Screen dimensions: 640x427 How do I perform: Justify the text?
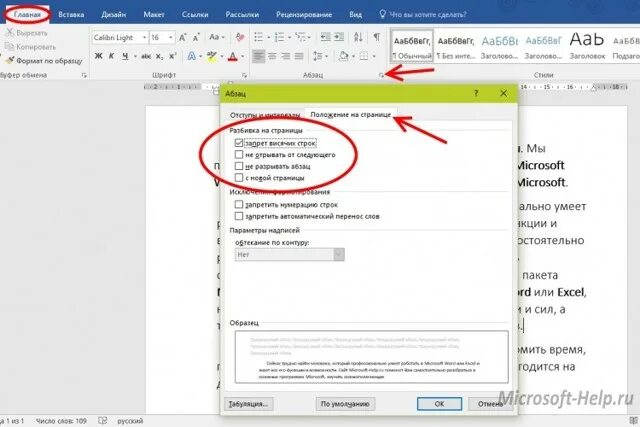[299, 56]
